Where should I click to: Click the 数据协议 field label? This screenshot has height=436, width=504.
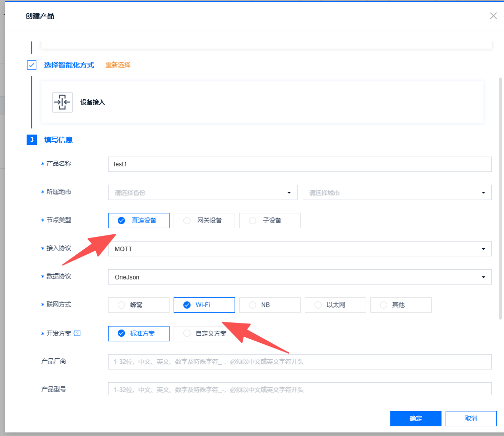[58, 276]
